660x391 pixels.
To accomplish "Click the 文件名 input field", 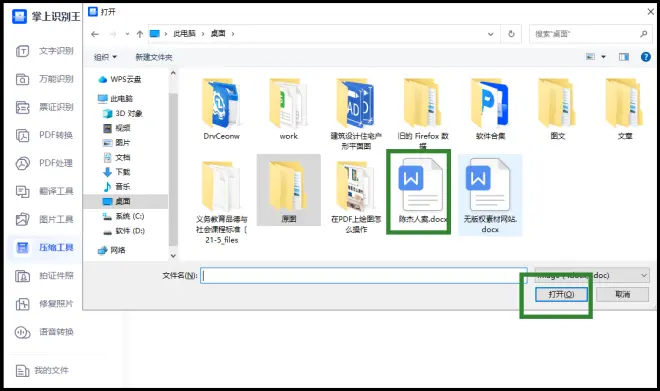I will pyautogui.click(x=364, y=275).
